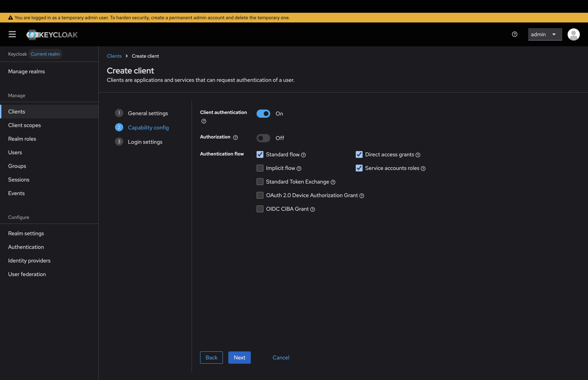588x380 pixels.
Task: Click the Back button
Action: tap(211, 358)
